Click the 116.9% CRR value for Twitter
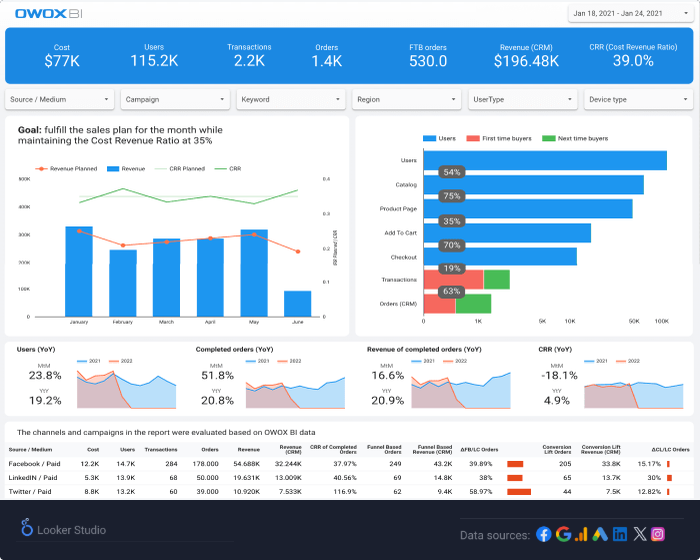The height and width of the screenshot is (560, 700). 345,491
